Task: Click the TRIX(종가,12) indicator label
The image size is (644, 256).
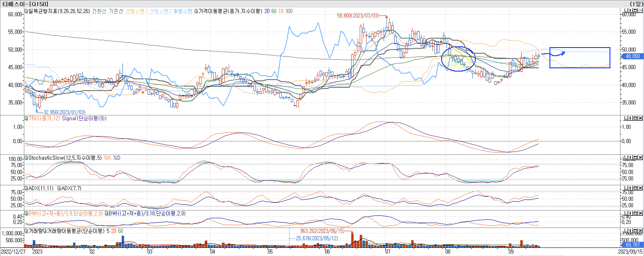Action: [44, 118]
